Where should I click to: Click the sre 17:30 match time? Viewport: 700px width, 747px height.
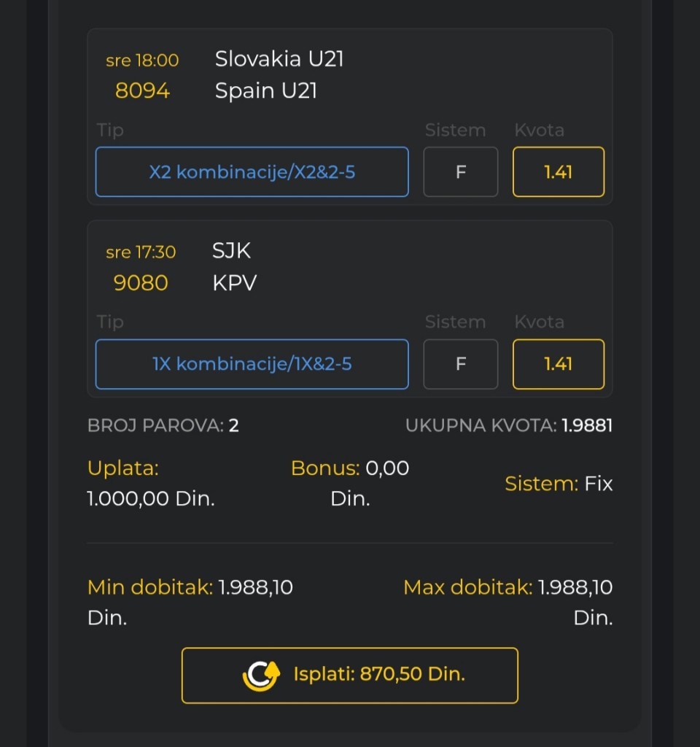(x=141, y=252)
